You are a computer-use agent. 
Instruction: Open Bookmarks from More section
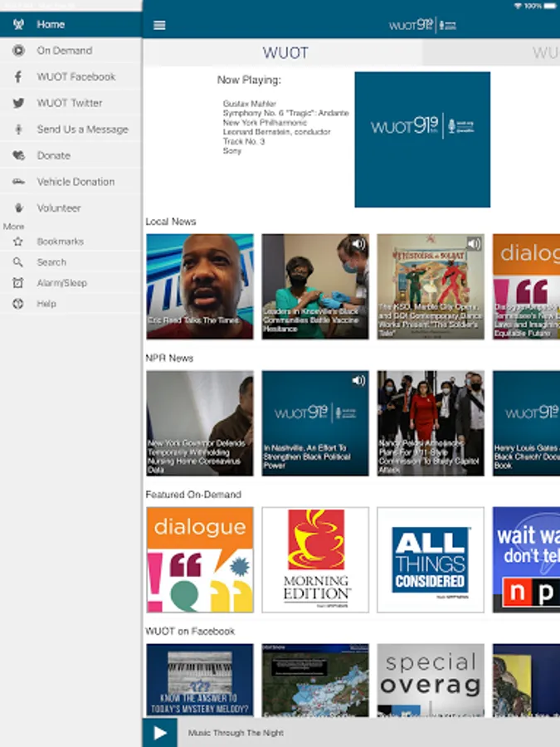point(71,242)
